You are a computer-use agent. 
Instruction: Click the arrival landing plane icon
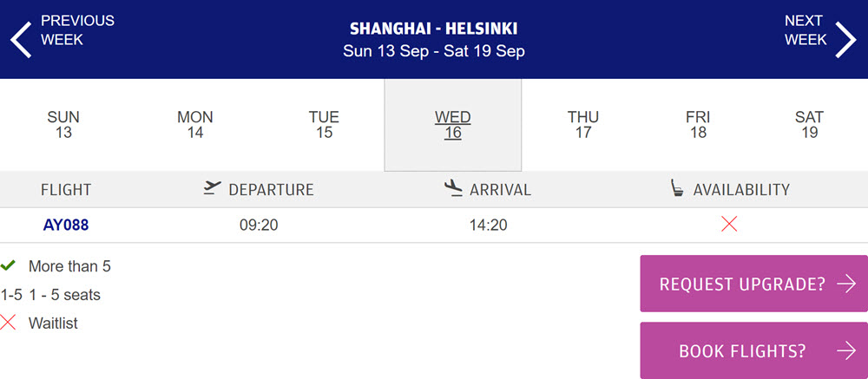coord(453,188)
